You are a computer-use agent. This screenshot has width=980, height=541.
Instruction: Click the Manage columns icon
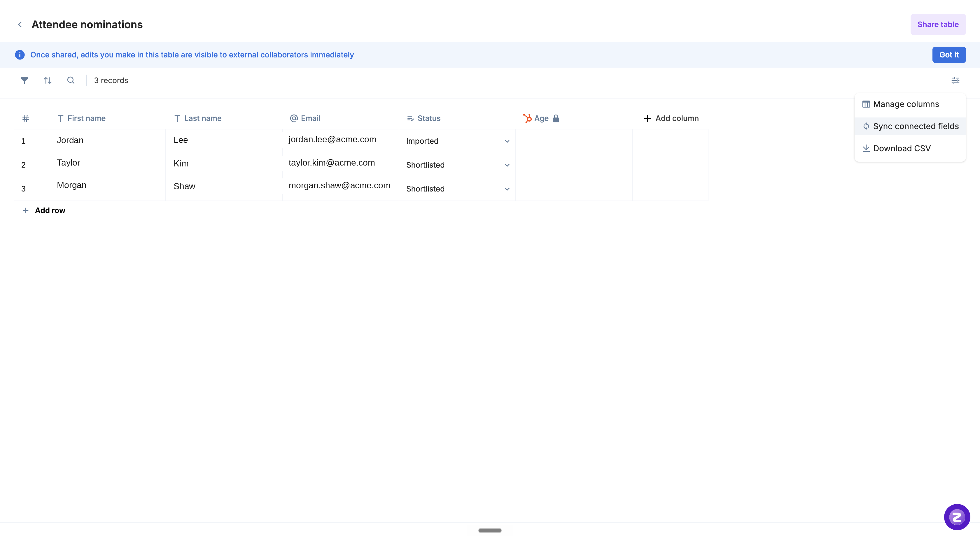pyautogui.click(x=866, y=104)
